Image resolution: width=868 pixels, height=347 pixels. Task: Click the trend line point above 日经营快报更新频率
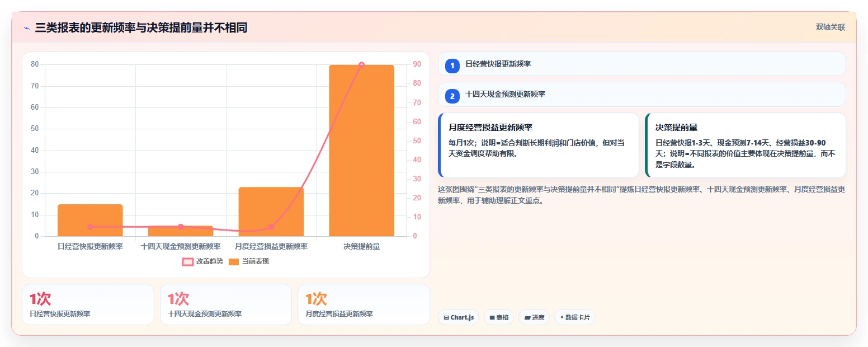point(90,227)
